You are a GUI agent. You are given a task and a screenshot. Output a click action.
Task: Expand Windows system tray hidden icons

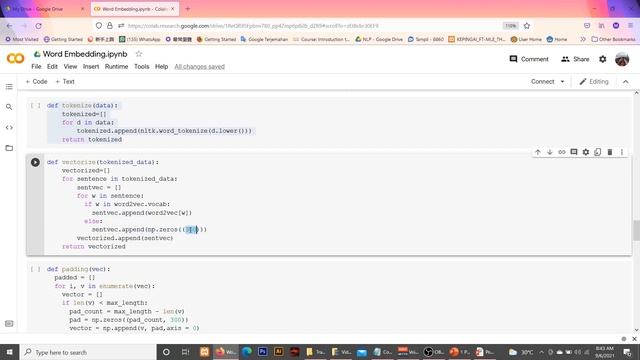click(x=542, y=352)
